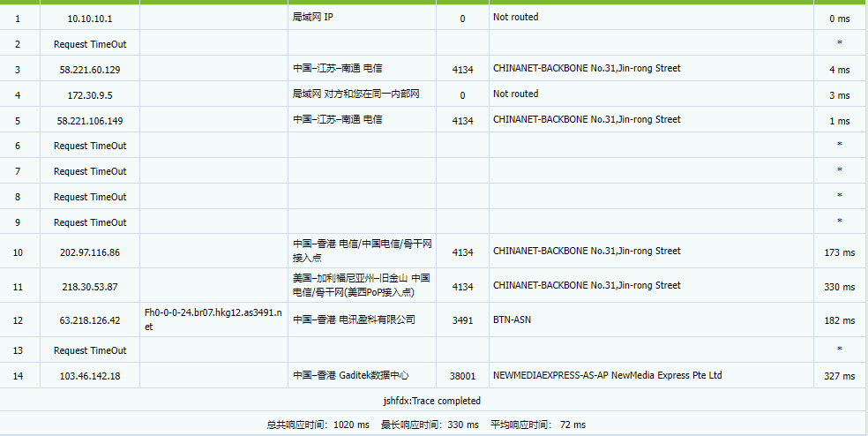868x436 pixels.
Task: Select AS number 38001
Action: [462, 376]
